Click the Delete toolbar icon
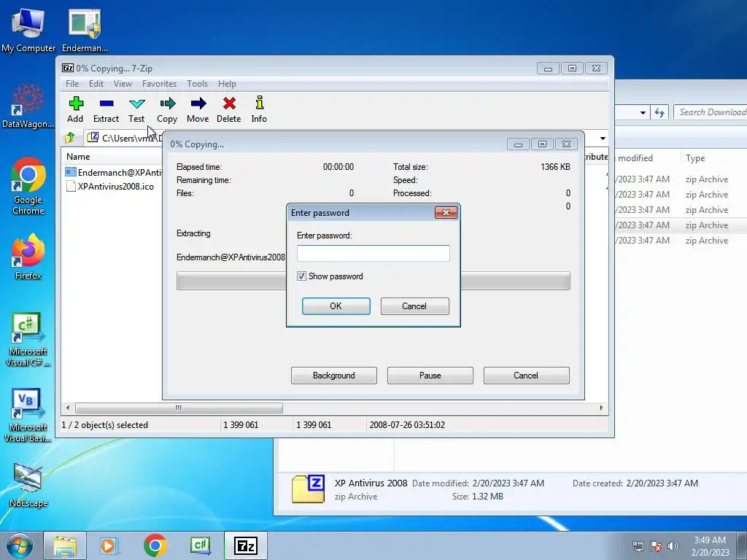Screen dimensions: 747x560 click(228, 109)
